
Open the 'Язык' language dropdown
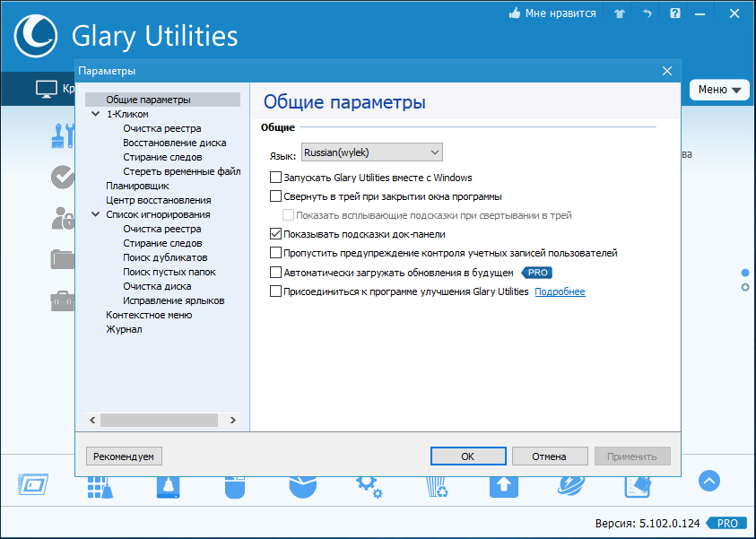point(372,152)
